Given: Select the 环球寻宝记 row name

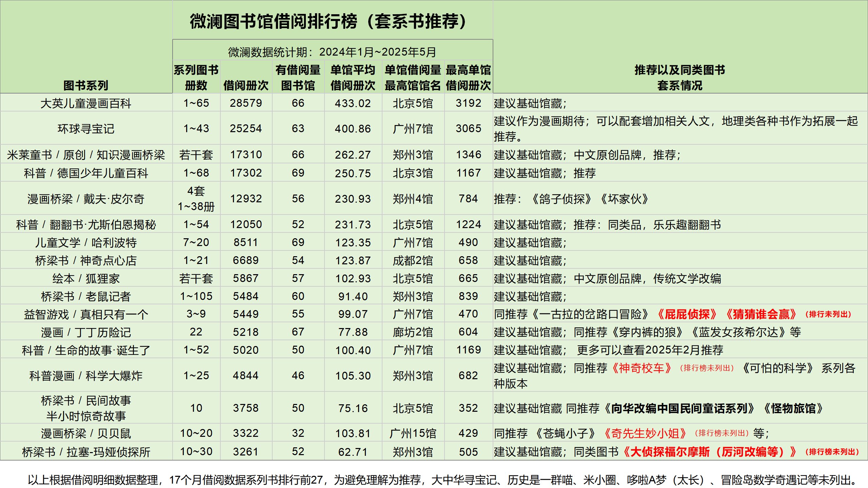Looking at the screenshot, I should pyautogui.click(x=86, y=128).
